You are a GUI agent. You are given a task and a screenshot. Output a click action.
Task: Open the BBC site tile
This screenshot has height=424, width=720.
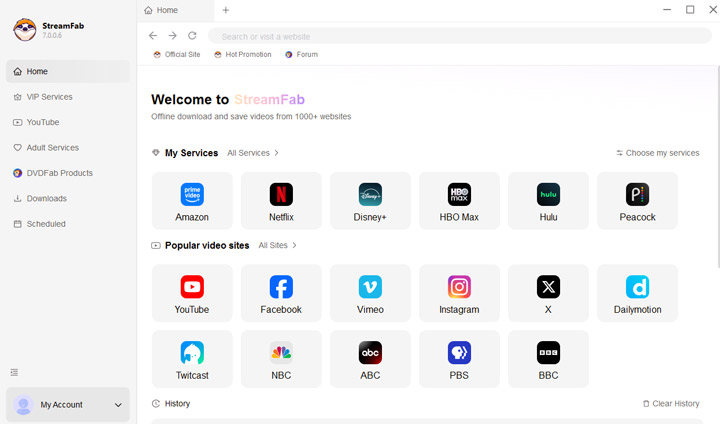pos(548,359)
